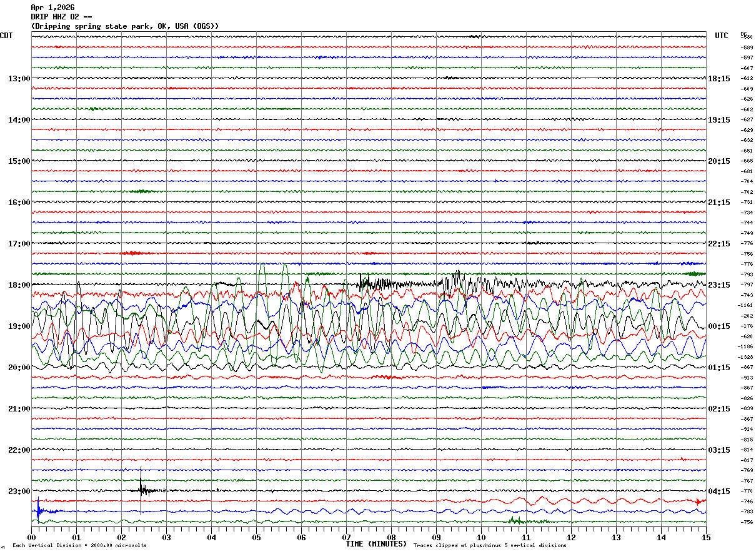Select the 23:00 CDT time label

pos(19,491)
